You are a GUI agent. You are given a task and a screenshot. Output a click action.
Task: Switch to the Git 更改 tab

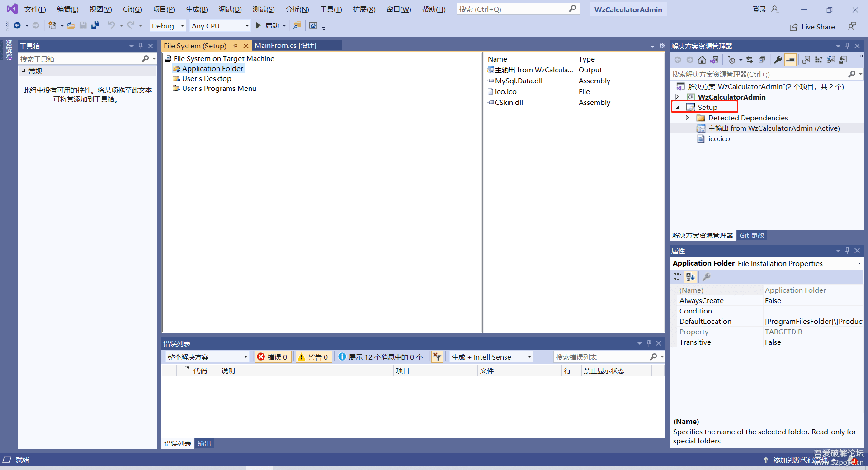(x=752, y=235)
